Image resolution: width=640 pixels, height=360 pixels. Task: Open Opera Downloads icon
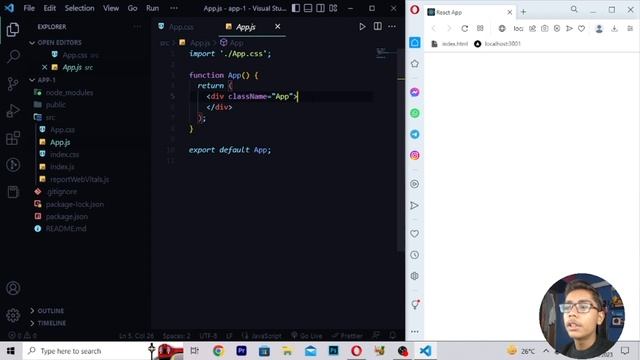(614, 28)
